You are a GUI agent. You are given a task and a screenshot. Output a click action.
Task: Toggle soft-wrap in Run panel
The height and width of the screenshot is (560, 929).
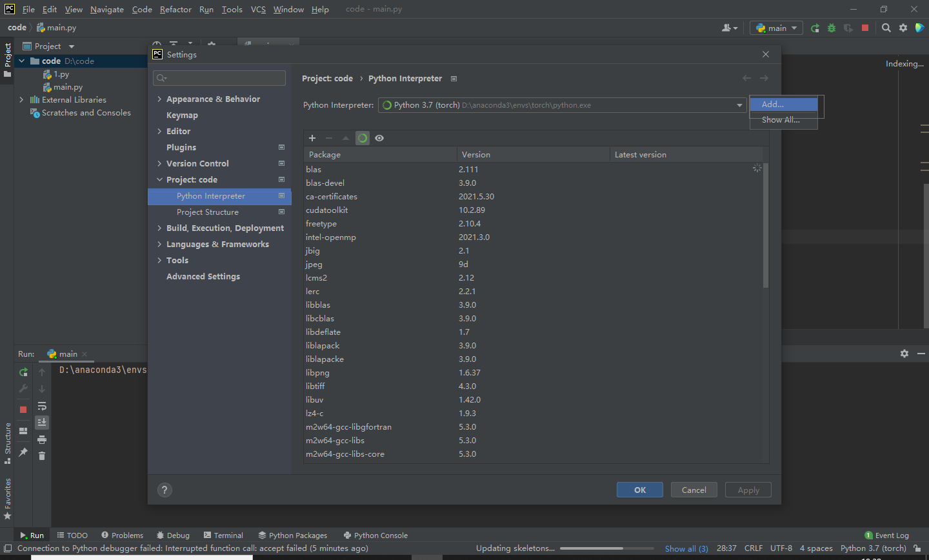pyautogui.click(x=42, y=406)
